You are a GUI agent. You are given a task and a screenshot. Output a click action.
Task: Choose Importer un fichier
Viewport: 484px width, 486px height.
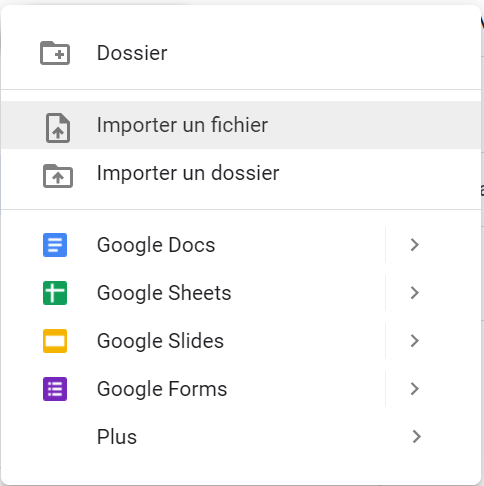point(241,125)
